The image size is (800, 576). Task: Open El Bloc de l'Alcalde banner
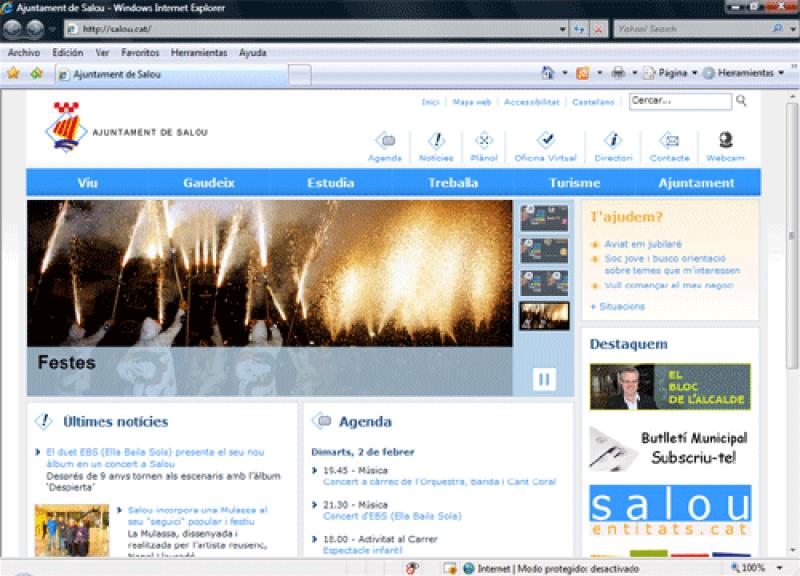coord(669,387)
